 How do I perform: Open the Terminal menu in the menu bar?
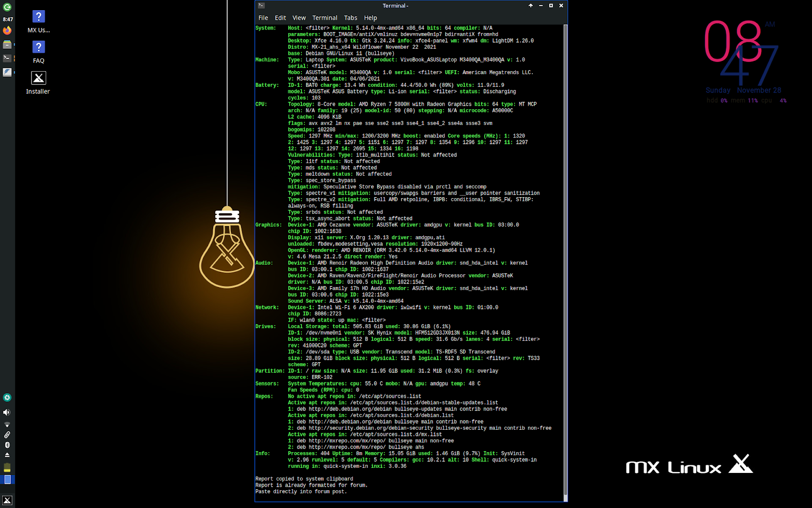pyautogui.click(x=325, y=18)
